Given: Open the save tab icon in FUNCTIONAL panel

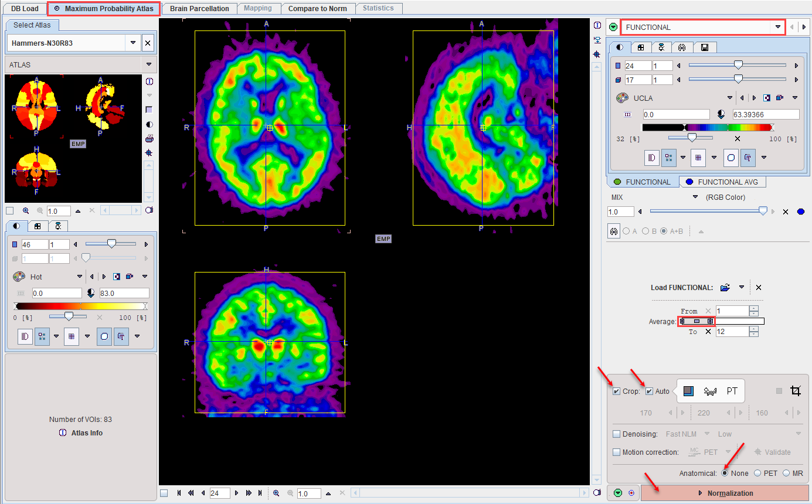Looking at the screenshot, I should pyautogui.click(x=704, y=47).
